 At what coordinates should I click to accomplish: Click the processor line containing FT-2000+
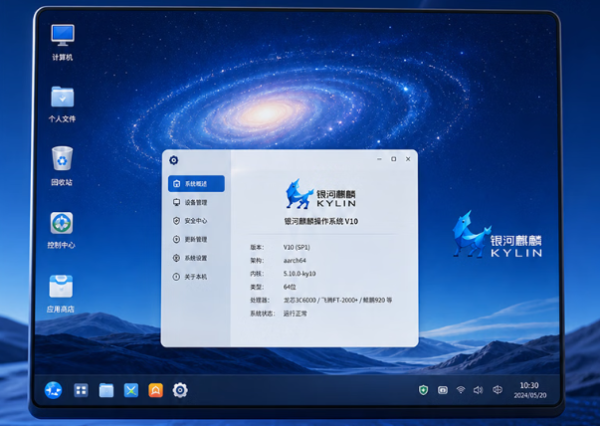338,300
